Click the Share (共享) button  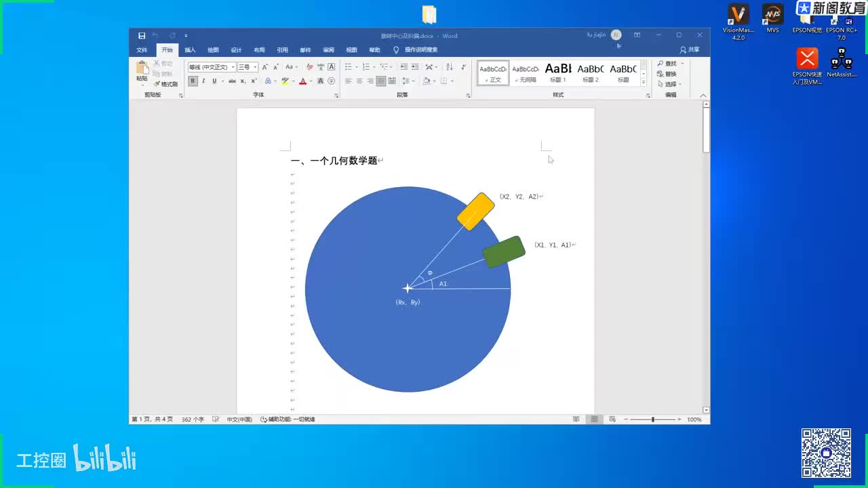click(690, 50)
